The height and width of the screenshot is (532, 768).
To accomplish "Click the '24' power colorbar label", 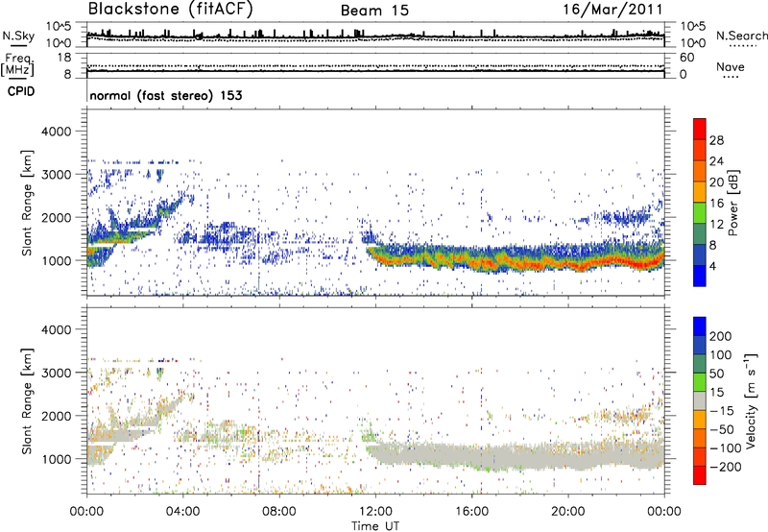I will click(x=716, y=161).
